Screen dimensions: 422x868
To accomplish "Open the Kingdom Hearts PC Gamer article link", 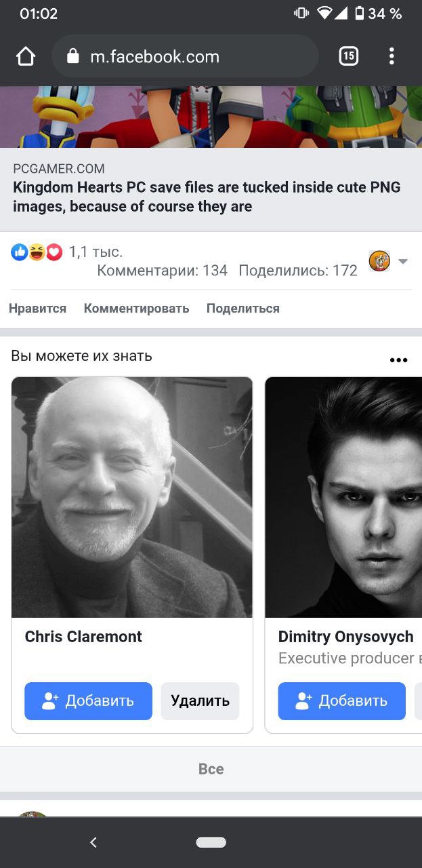I will click(x=207, y=197).
